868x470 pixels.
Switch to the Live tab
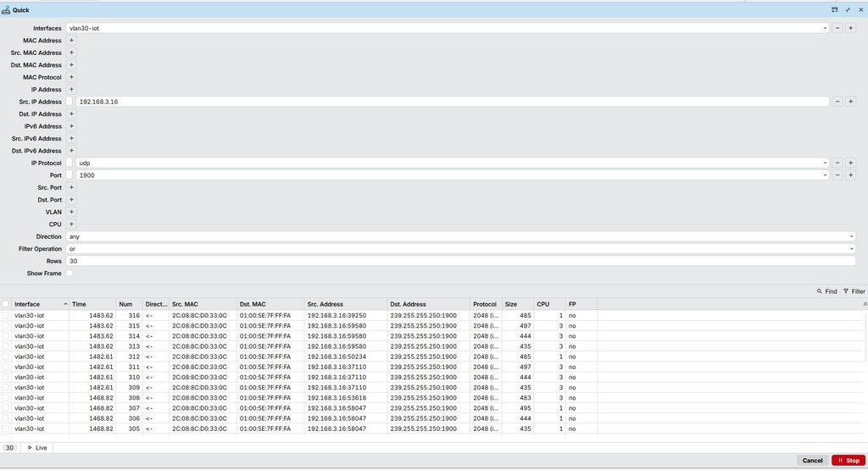pyautogui.click(x=37, y=447)
